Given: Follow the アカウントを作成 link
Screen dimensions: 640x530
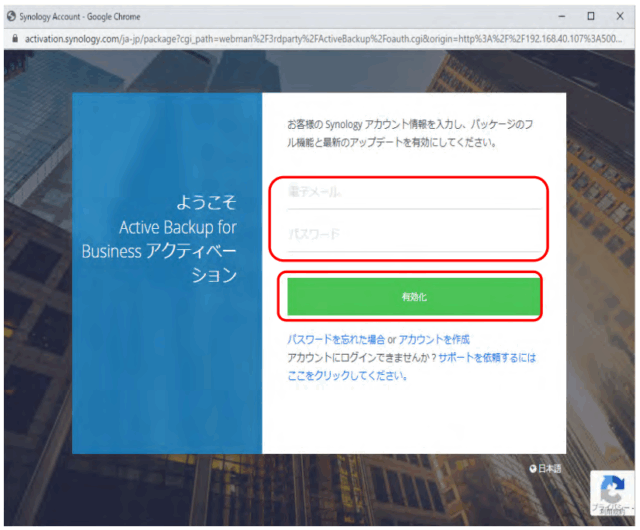Looking at the screenshot, I should point(434,340).
